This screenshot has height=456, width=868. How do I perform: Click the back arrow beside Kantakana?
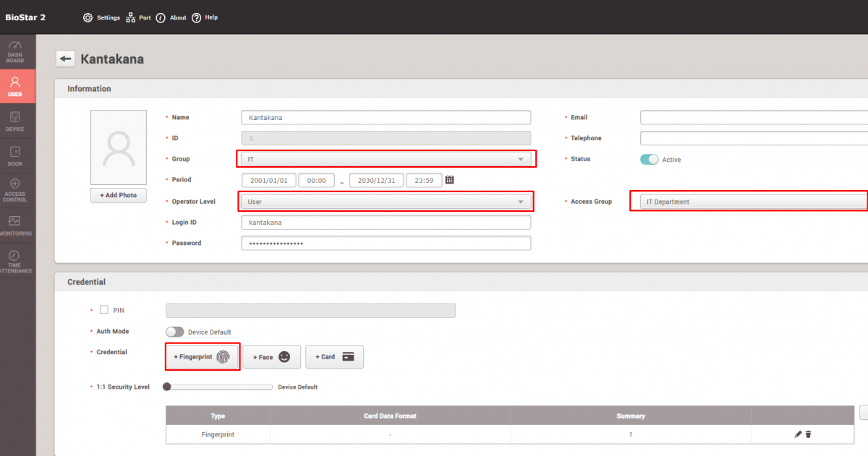click(x=66, y=59)
